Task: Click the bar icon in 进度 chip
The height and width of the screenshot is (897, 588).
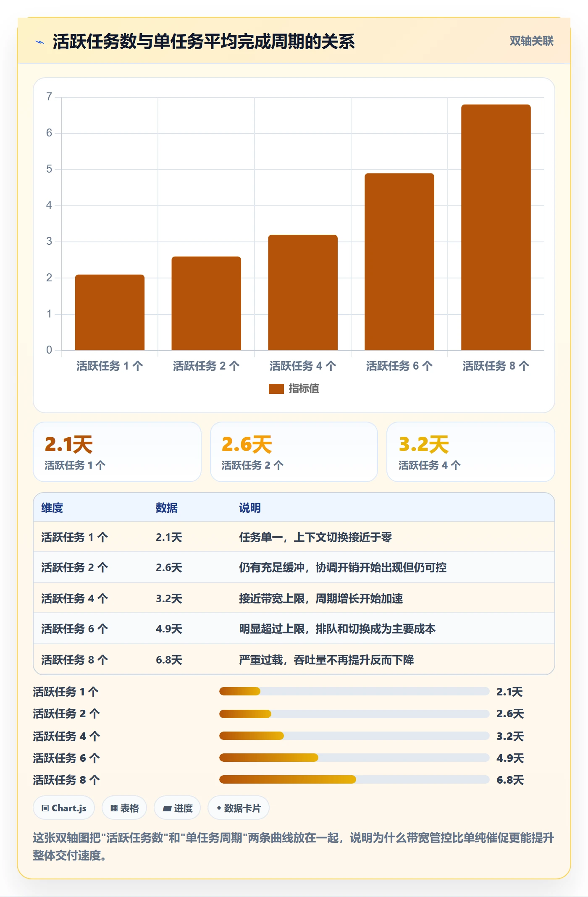Action: point(167,809)
